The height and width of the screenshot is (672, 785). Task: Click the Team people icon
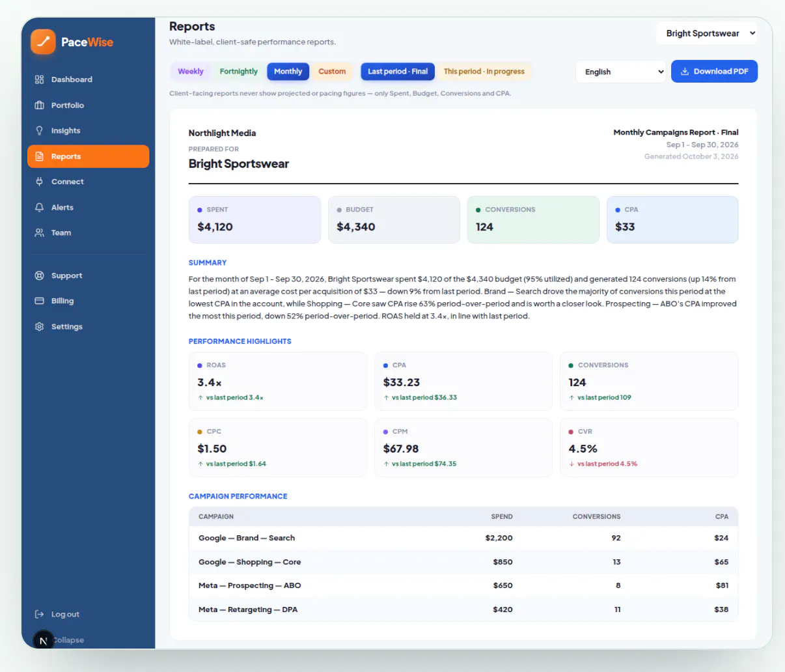tap(39, 232)
